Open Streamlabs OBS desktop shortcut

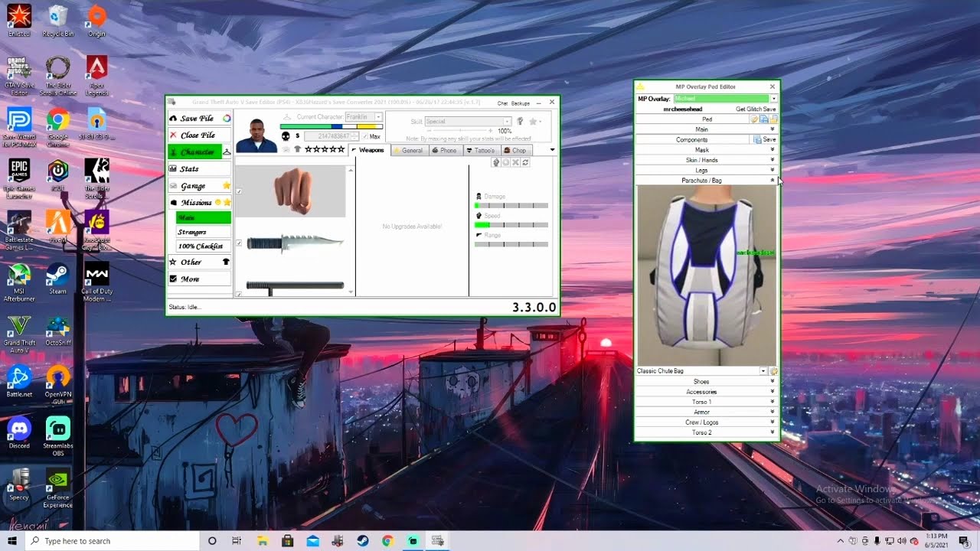(x=57, y=437)
